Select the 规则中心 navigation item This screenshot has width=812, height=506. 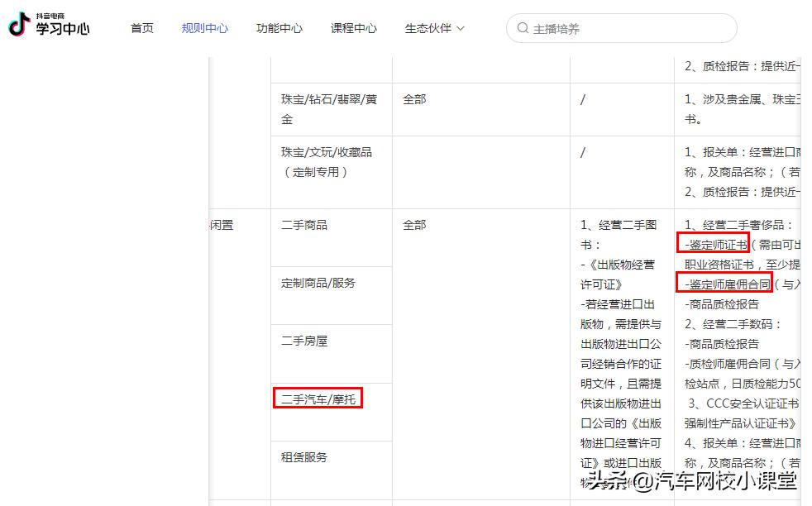[x=204, y=27]
